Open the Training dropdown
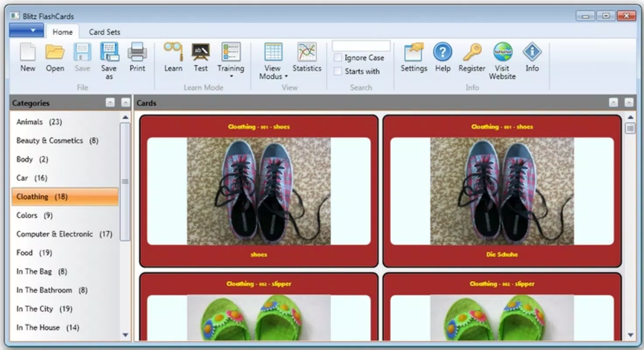Screen dimensions: 644x350 pyautogui.click(x=231, y=60)
